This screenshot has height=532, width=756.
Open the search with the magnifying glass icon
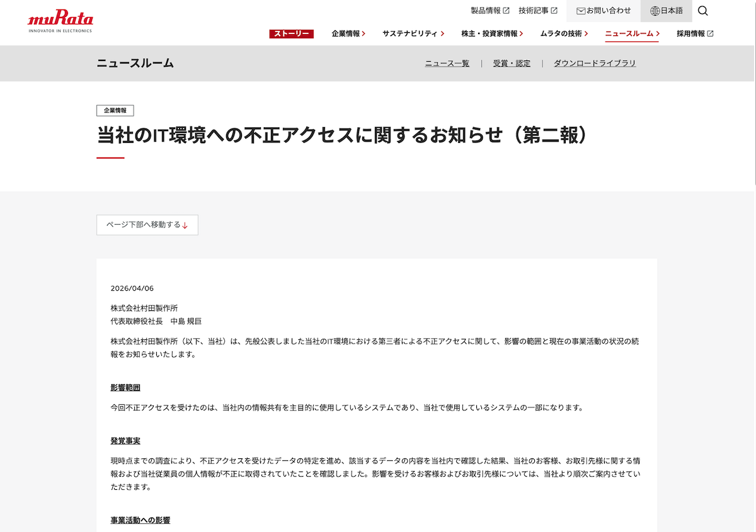click(702, 11)
